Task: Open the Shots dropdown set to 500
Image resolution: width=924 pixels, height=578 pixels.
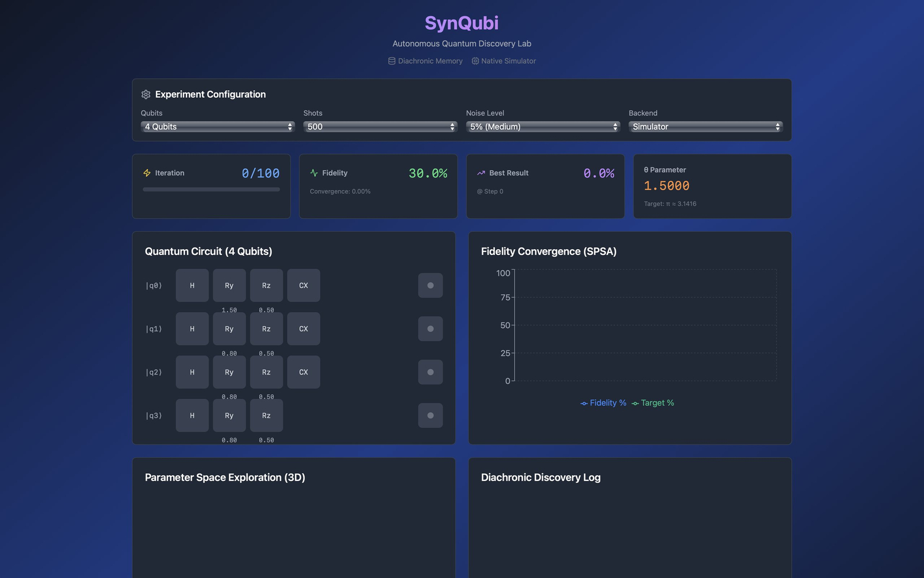Action: point(380,126)
